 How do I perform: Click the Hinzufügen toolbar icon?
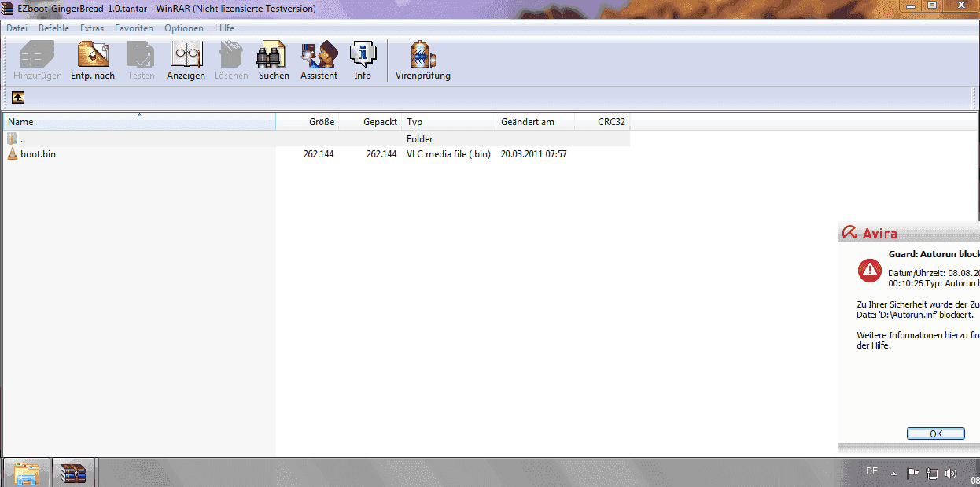click(x=37, y=61)
